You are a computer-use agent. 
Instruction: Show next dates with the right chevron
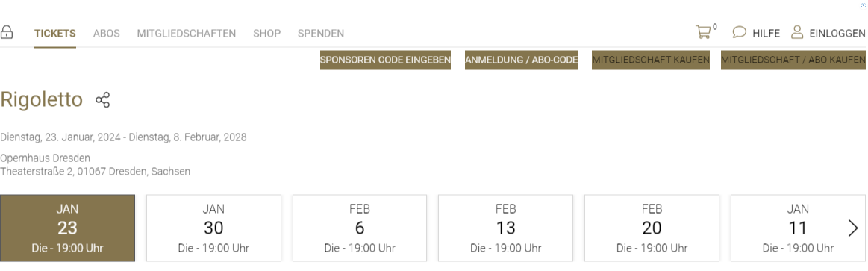click(x=853, y=228)
